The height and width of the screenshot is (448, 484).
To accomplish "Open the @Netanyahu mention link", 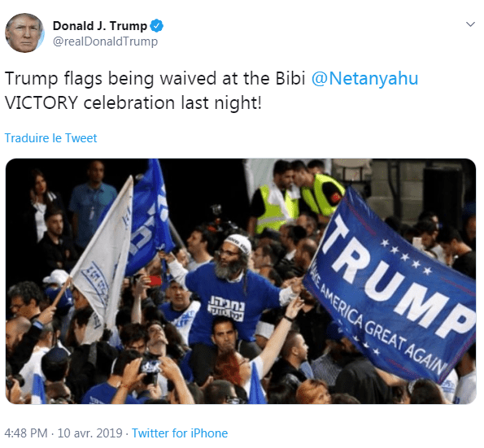I will click(364, 78).
